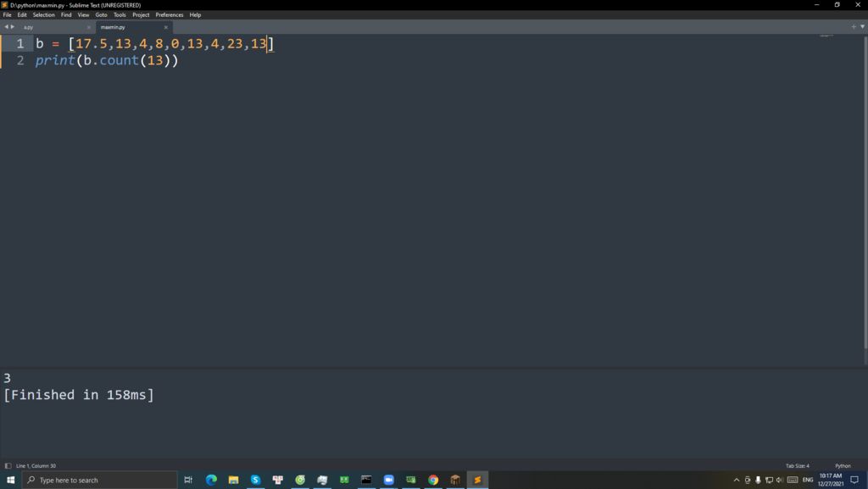Click the [Finished in 158ms] output line
Image resolution: width=868 pixels, height=489 pixels.
[x=79, y=395]
